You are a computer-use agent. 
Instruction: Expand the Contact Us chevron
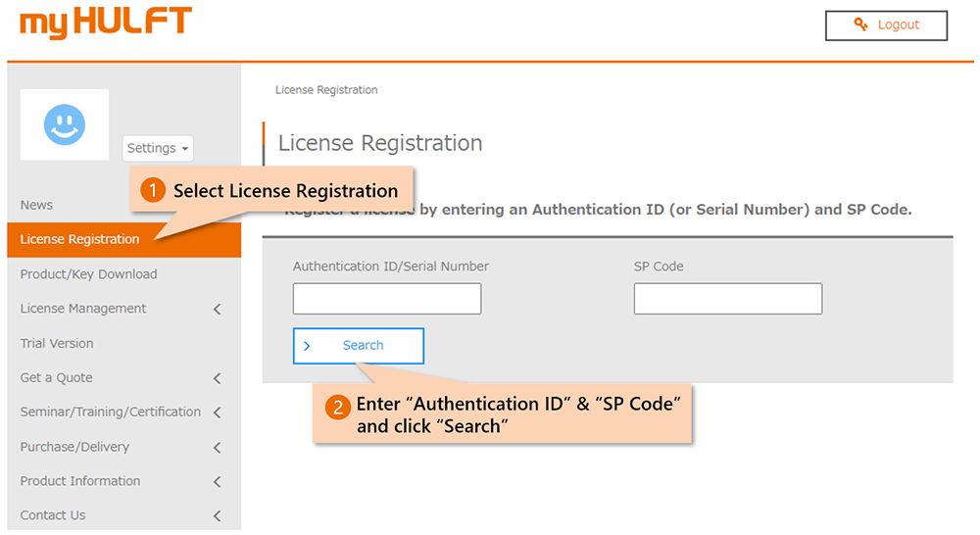click(218, 516)
